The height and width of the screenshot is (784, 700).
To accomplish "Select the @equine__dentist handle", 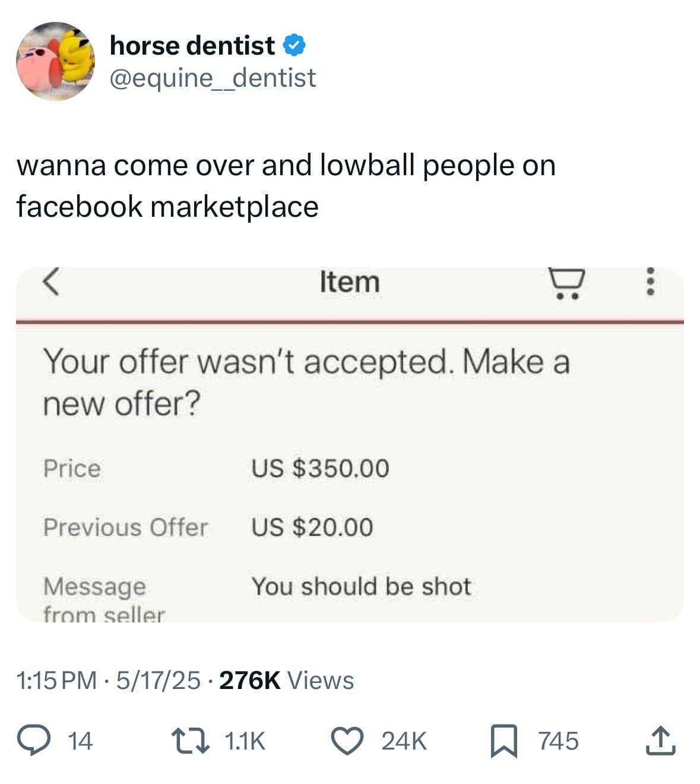I will coord(214,77).
